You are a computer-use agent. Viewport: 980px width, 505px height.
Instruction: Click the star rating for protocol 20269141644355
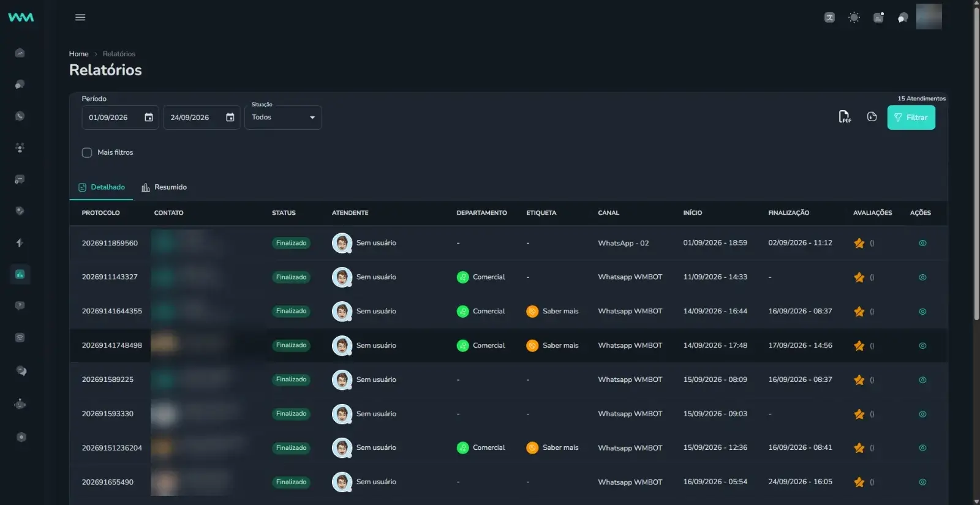tap(859, 312)
